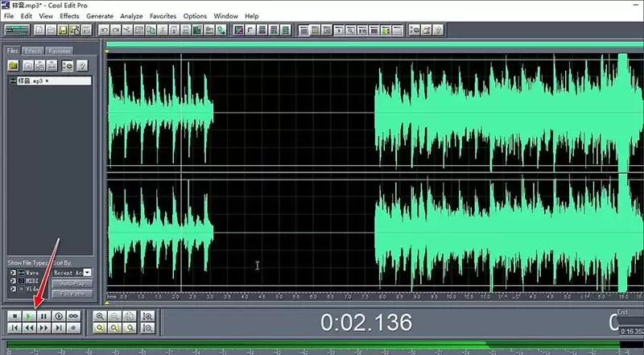Click the Full Paths button
644x355 pixels.
tap(72, 294)
